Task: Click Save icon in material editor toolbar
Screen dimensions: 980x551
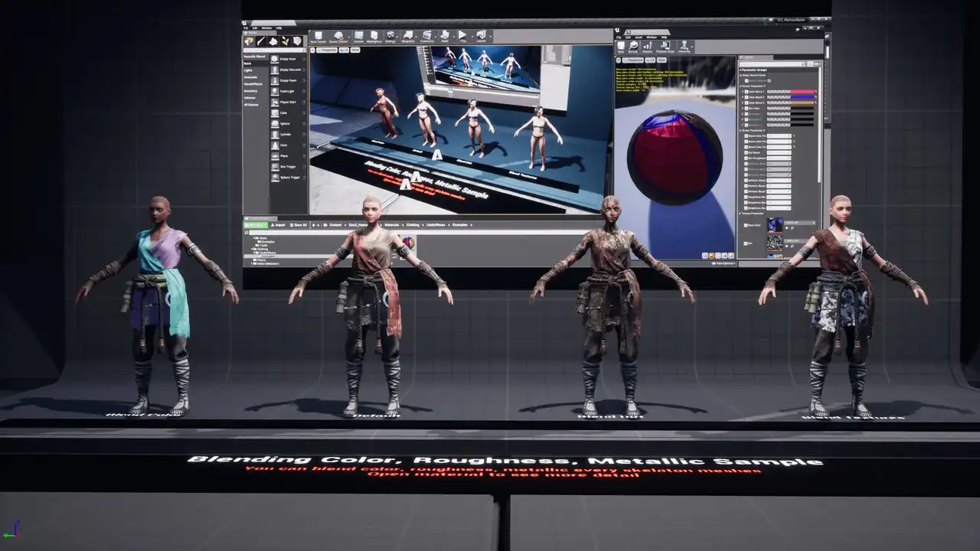Action: pos(622,47)
